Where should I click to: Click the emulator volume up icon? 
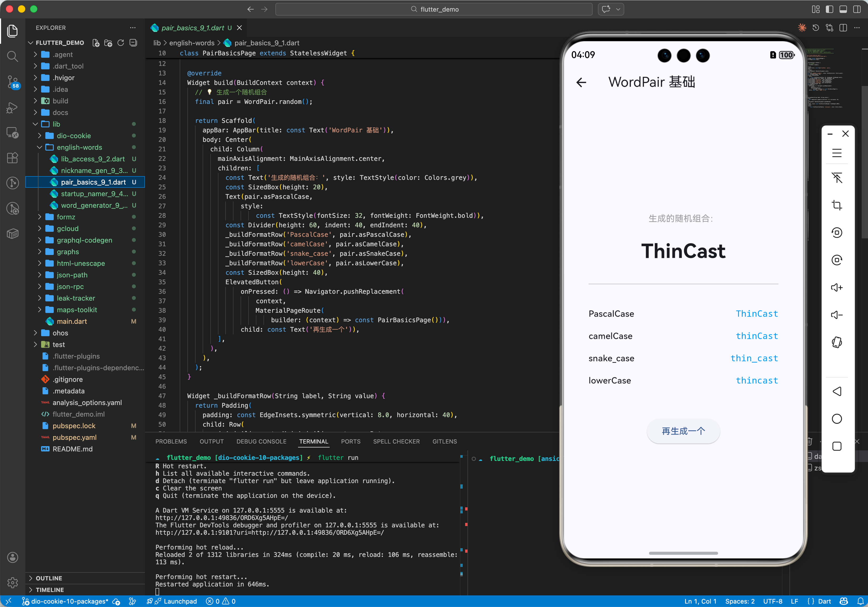837,287
